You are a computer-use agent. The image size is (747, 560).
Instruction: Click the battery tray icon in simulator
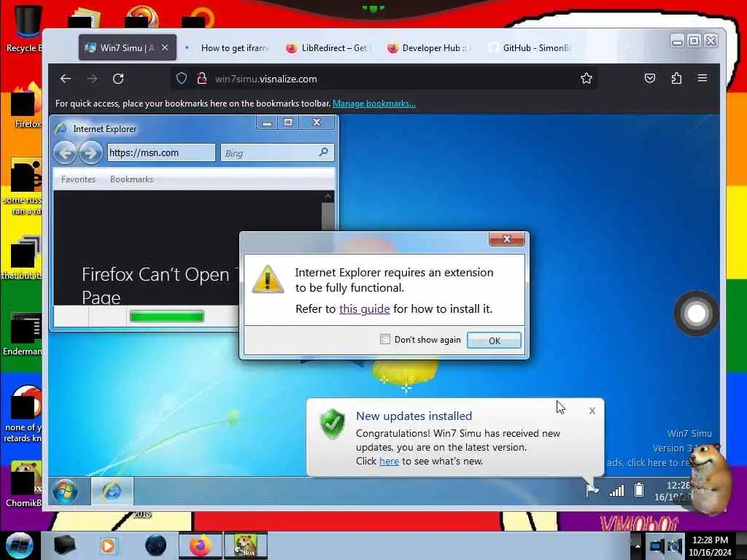point(639,489)
